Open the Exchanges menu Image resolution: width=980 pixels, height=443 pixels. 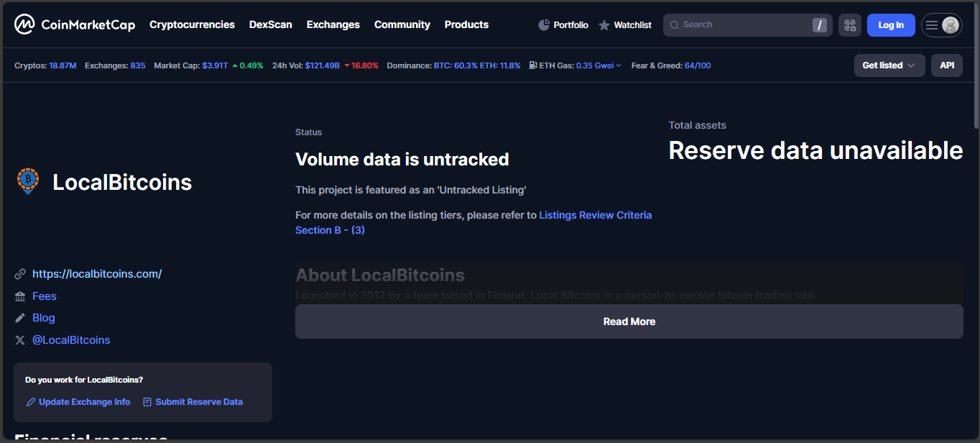[333, 24]
